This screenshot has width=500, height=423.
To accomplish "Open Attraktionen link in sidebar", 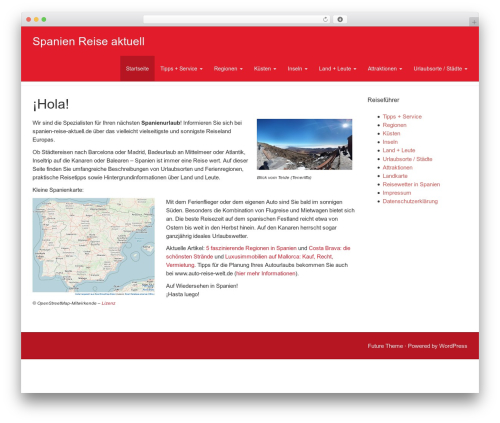I will point(398,167).
